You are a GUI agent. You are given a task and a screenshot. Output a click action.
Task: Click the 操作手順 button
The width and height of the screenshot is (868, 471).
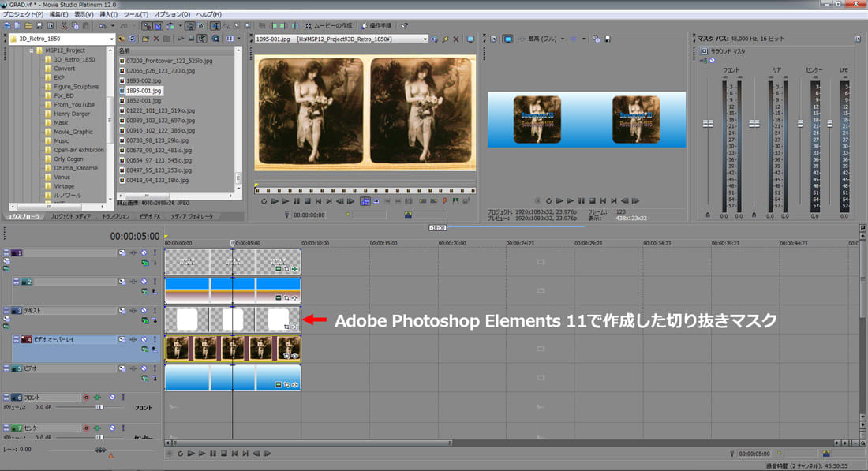tap(376, 26)
